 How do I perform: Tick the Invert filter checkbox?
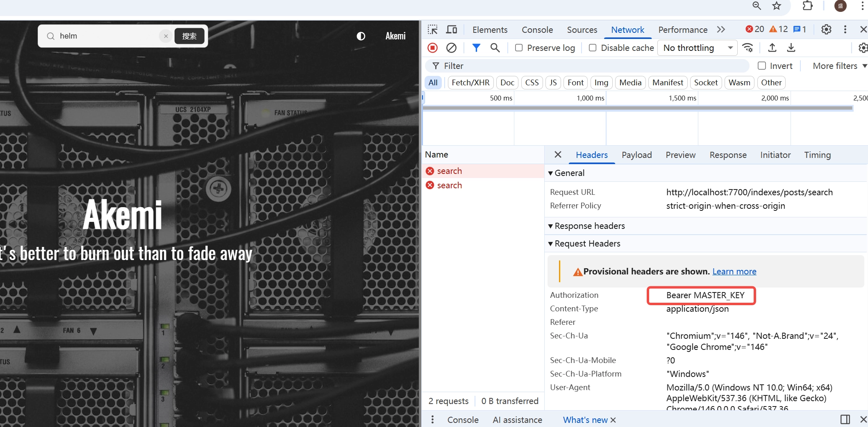click(762, 66)
